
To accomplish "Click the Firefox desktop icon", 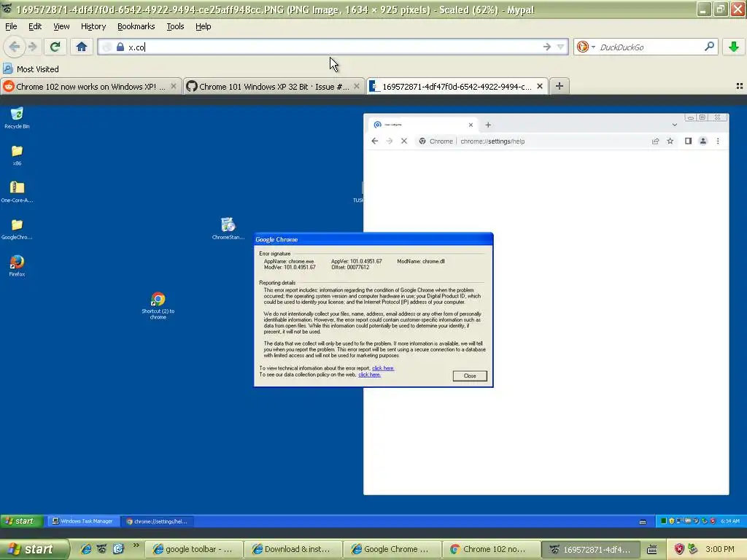I will click(x=18, y=265).
